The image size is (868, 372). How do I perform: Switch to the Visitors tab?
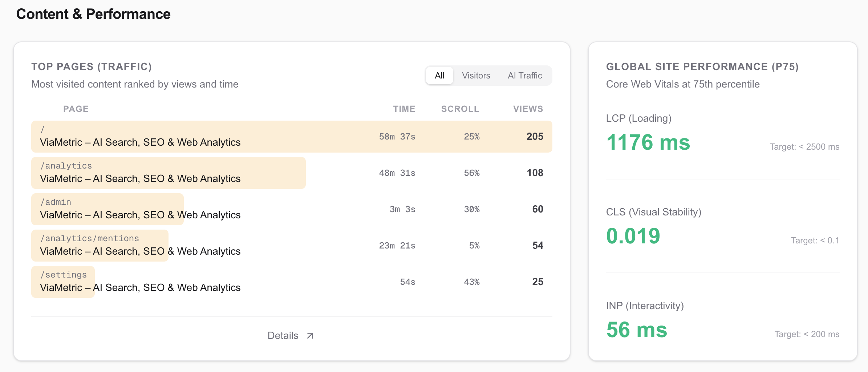(x=476, y=76)
